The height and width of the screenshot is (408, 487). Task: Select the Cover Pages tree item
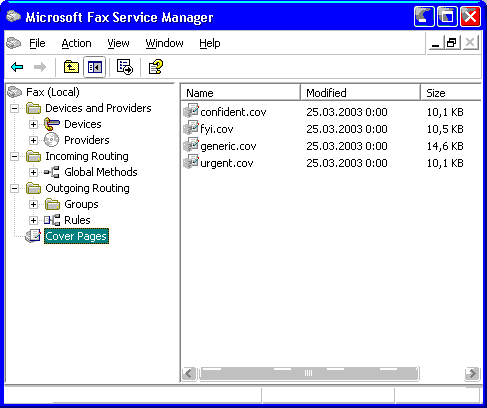tap(76, 236)
